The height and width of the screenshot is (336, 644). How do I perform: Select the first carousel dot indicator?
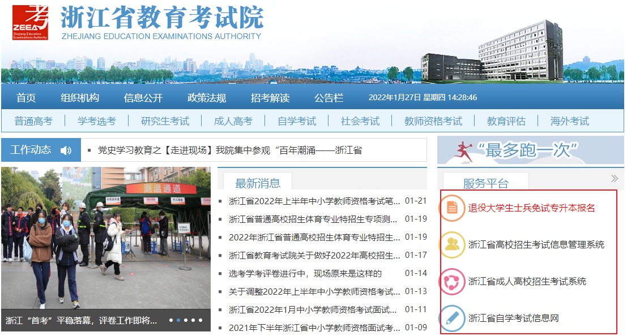(171, 320)
